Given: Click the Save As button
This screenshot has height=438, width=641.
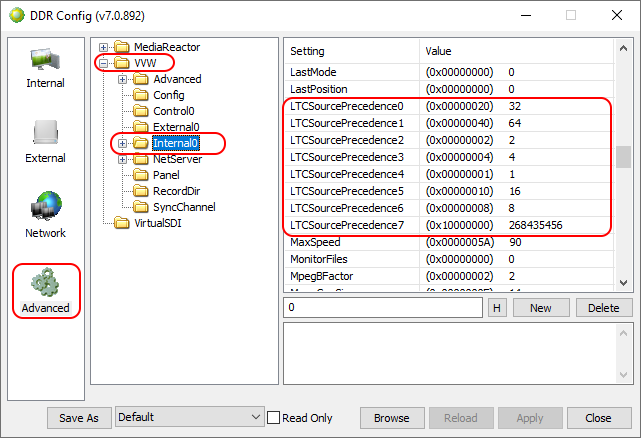Looking at the screenshot, I should coord(79,418).
